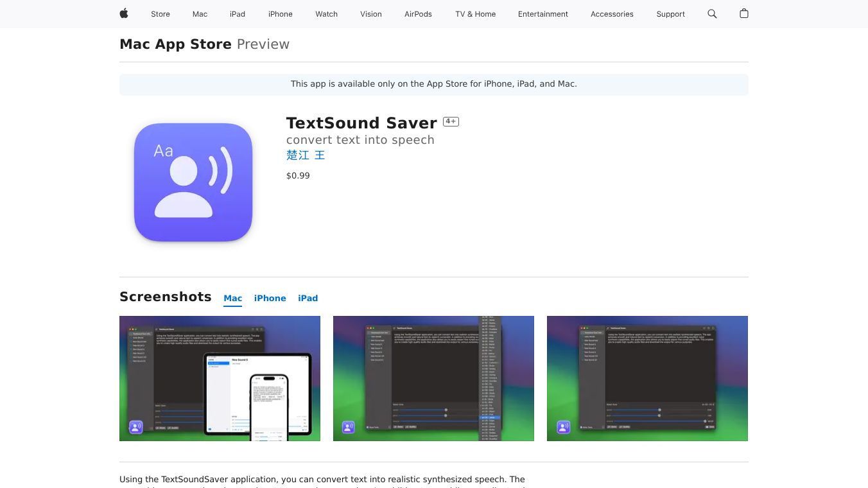Click the Apple logo in the navigation bar
This screenshot has height=488, width=868.
tap(124, 13)
